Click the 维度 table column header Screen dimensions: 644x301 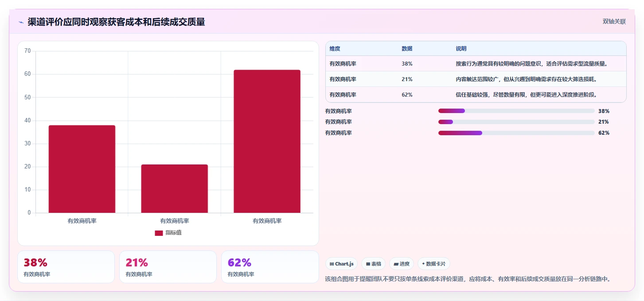point(335,49)
